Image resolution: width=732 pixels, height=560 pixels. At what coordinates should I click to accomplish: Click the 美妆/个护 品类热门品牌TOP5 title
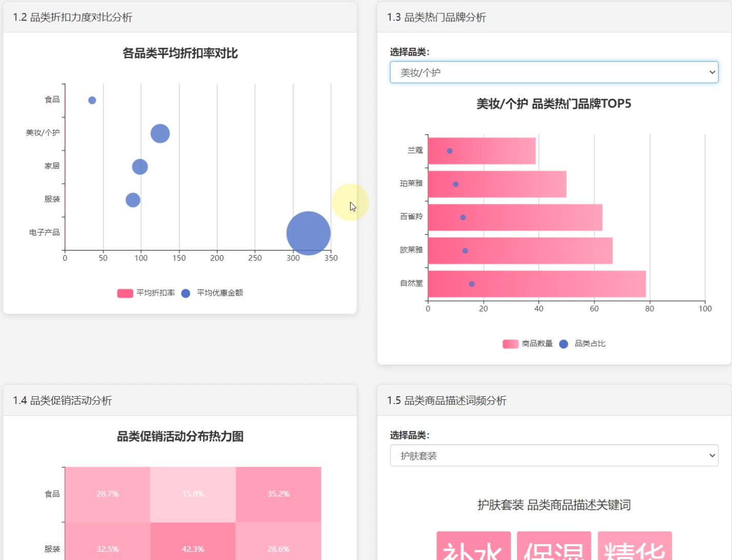pos(554,104)
